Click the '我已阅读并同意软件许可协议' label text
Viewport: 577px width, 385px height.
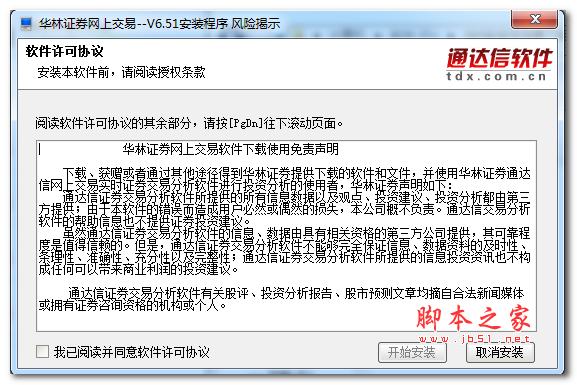[131, 352]
